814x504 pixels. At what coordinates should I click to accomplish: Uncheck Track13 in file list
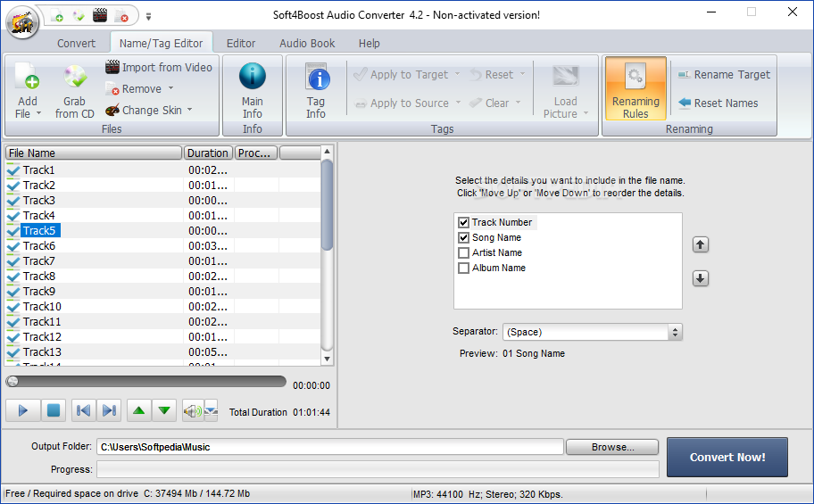coord(13,352)
